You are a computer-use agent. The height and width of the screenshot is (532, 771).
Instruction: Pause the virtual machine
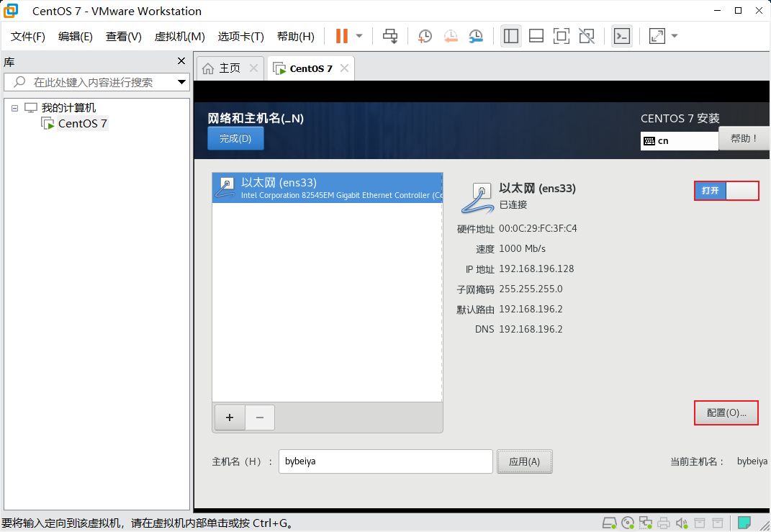(342, 36)
